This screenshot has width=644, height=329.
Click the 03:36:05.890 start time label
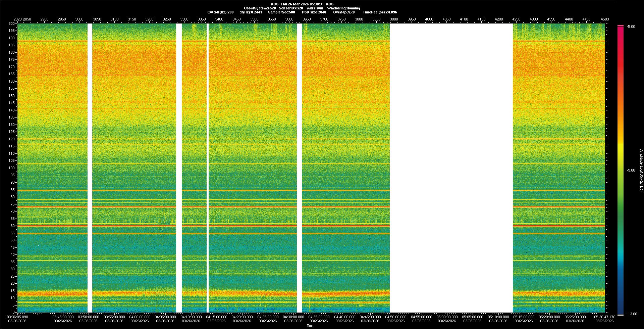click(18, 317)
